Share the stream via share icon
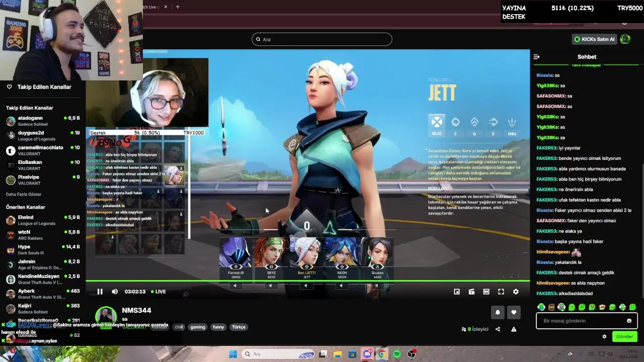This screenshot has height=362, width=644. [498, 329]
